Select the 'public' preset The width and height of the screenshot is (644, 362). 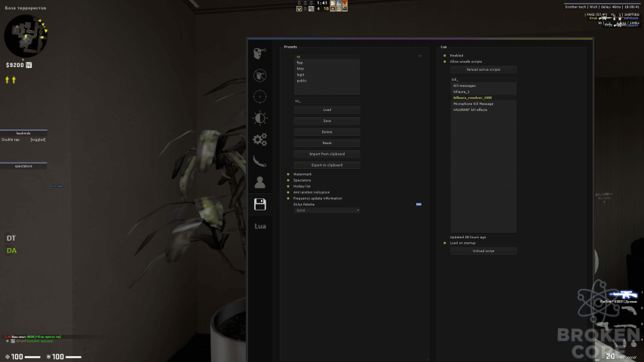[327, 81]
